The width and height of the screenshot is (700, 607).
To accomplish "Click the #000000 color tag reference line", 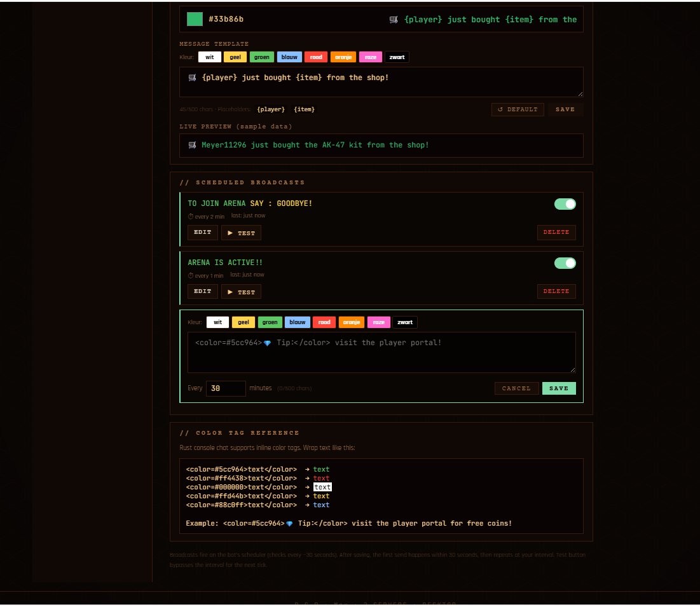I will click(x=259, y=487).
